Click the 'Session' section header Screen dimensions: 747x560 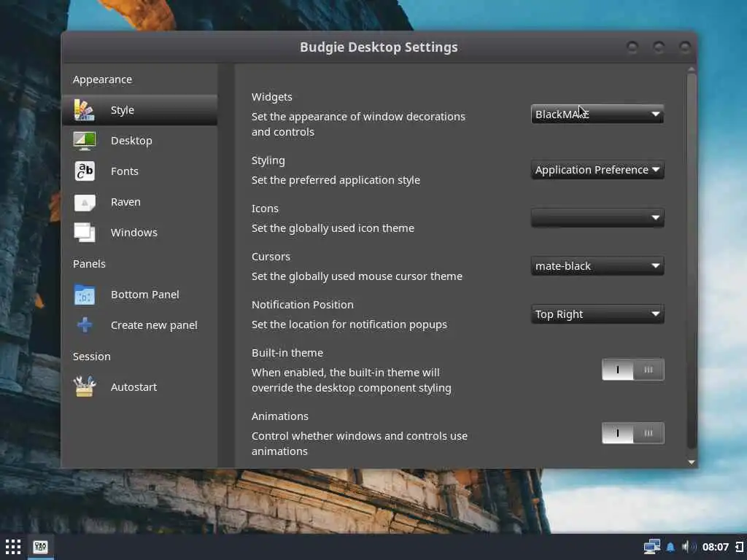(91, 357)
